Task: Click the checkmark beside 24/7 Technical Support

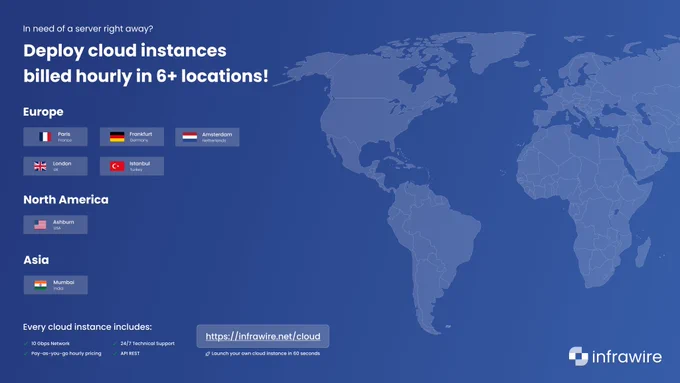Action: pos(115,344)
